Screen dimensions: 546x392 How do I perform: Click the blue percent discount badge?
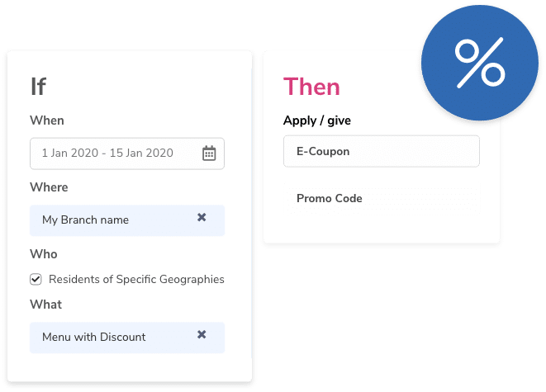(479, 64)
